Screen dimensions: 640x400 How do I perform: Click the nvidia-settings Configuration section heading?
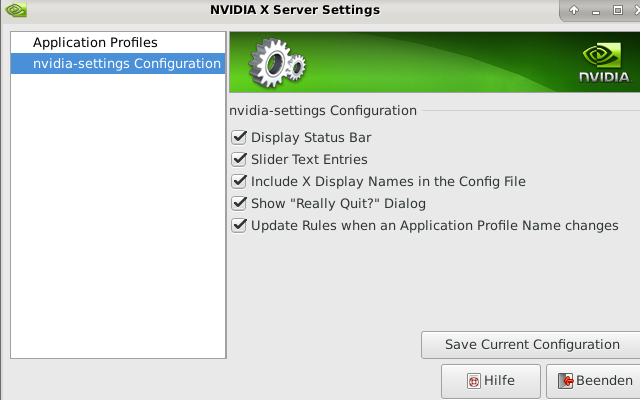tap(323, 111)
